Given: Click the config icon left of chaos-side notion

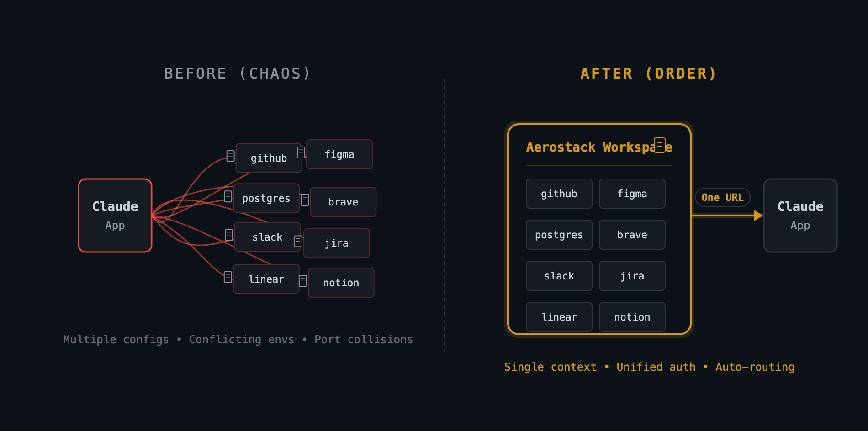Looking at the screenshot, I should [x=303, y=281].
